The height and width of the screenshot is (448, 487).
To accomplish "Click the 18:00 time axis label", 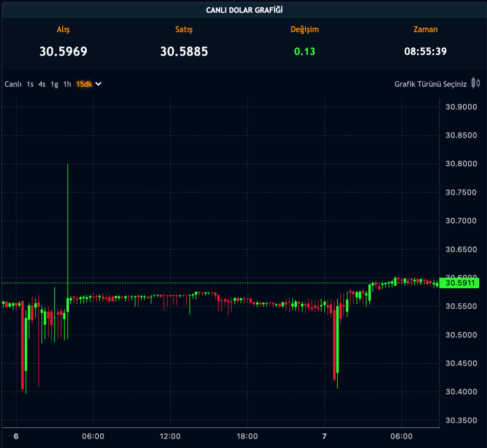I will tap(247, 436).
